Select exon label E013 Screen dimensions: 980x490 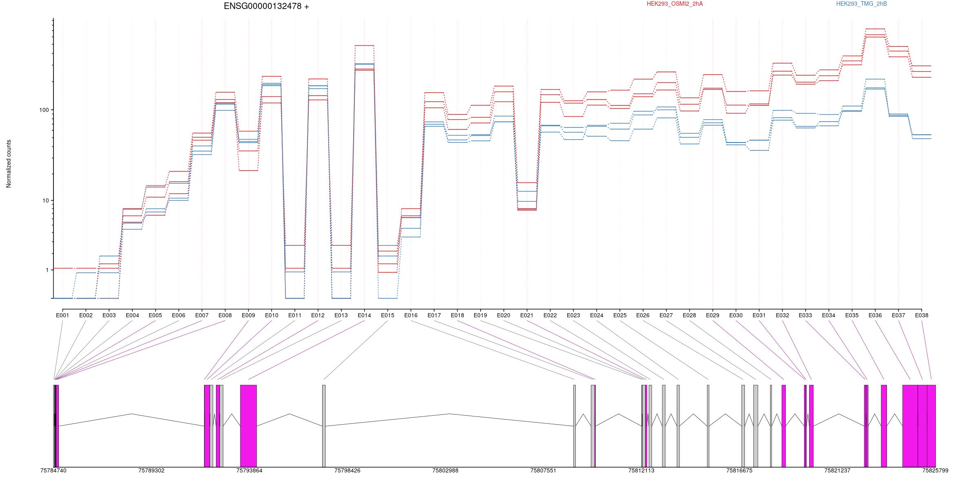point(341,316)
